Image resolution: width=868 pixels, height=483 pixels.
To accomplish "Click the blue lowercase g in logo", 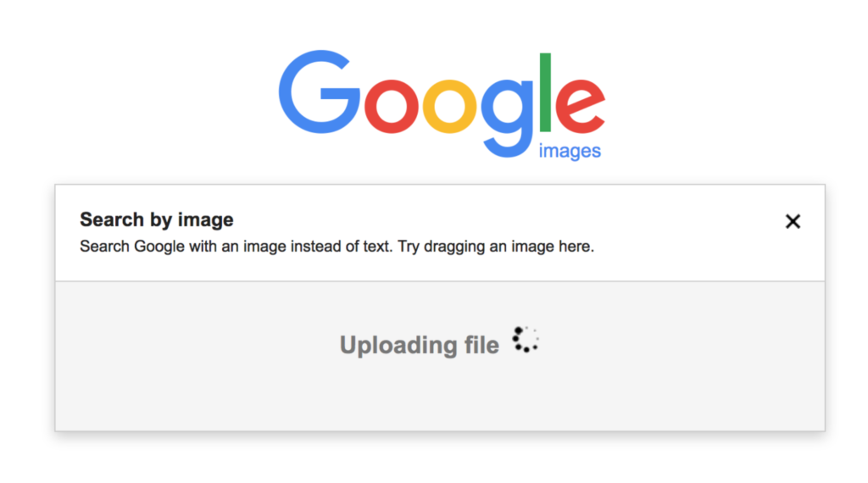I will point(507,119).
